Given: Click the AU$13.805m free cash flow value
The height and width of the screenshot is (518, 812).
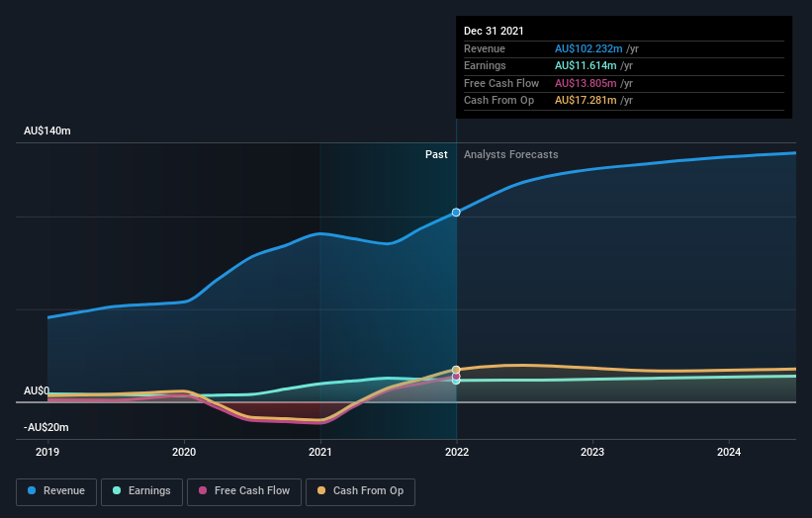Looking at the screenshot, I should pyautogui.click(x=586, y=83).
